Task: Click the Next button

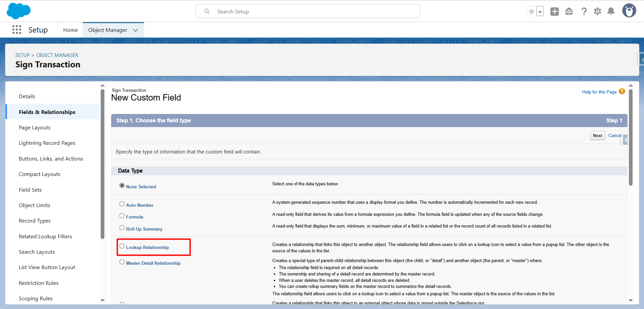Action: [x=598, y=136]
